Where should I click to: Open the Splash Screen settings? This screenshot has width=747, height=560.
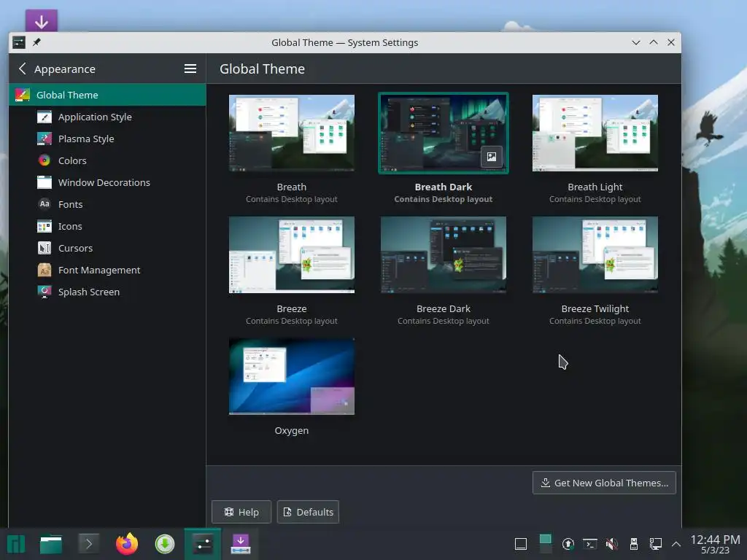point(107,292)
